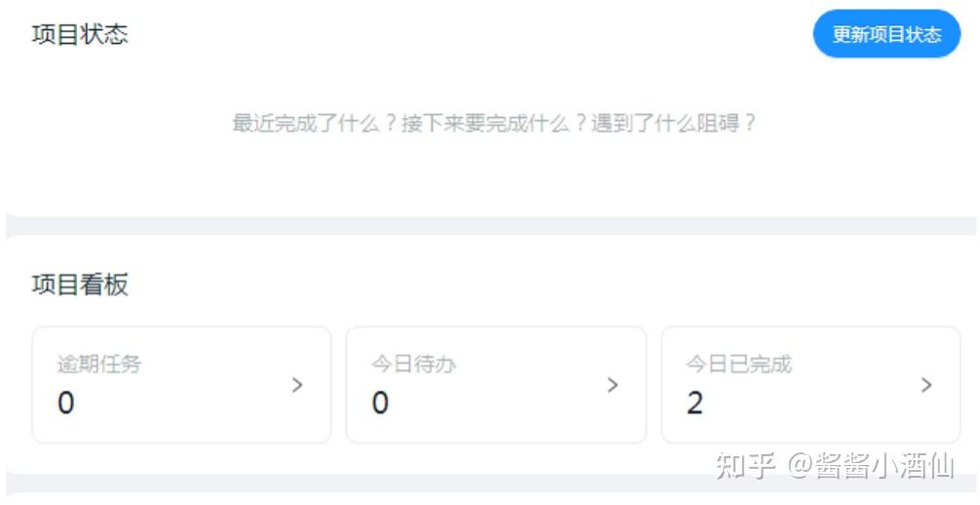Click the @酱酱小酒仙 watermark username

coord(871,466)
